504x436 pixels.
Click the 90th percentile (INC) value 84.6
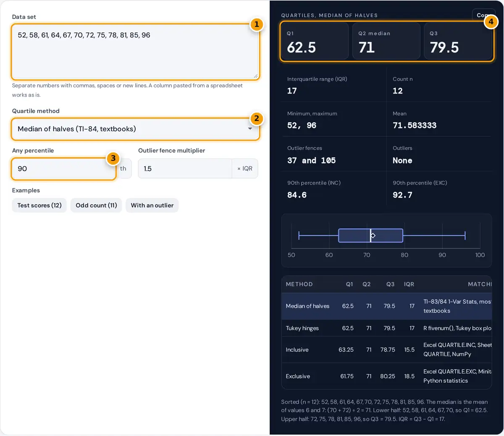[297, 195]
